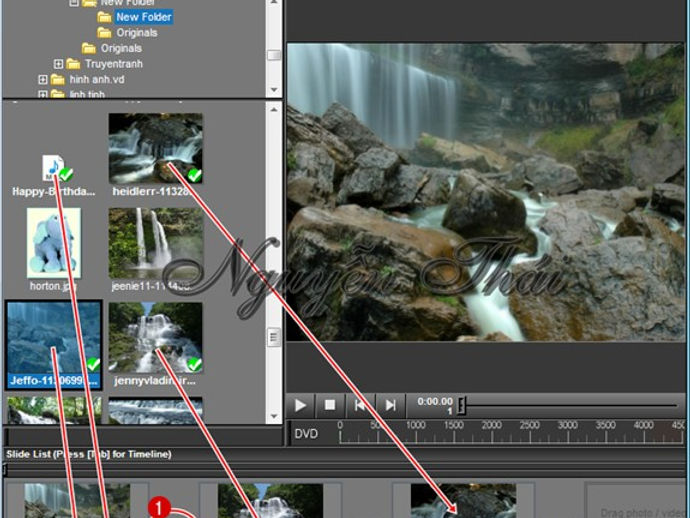Image resolution: width=690 pixels, height=518 pixels.
Task: Click the Happy-Birthday music file icon
Action: tap(53, 168)
